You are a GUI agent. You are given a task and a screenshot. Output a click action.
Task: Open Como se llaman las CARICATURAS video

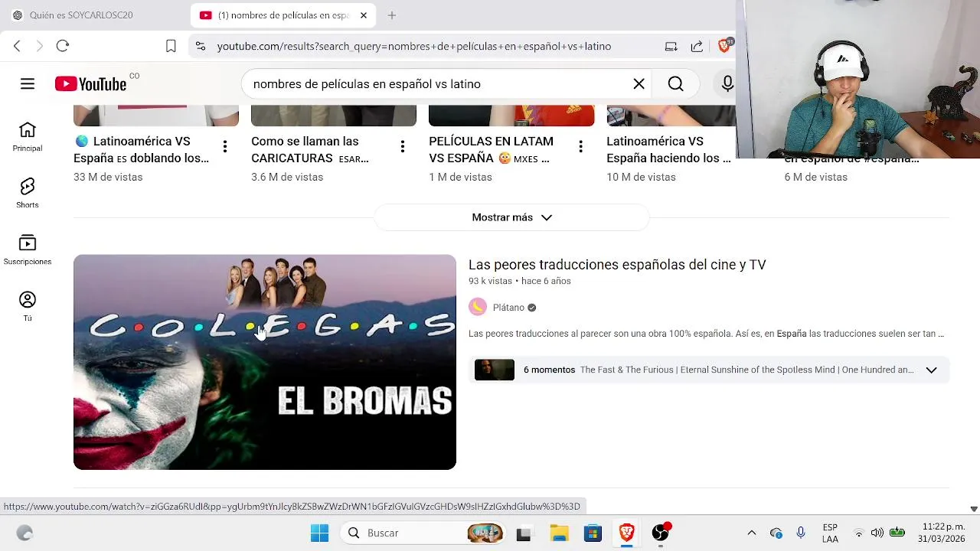[310, 150]
